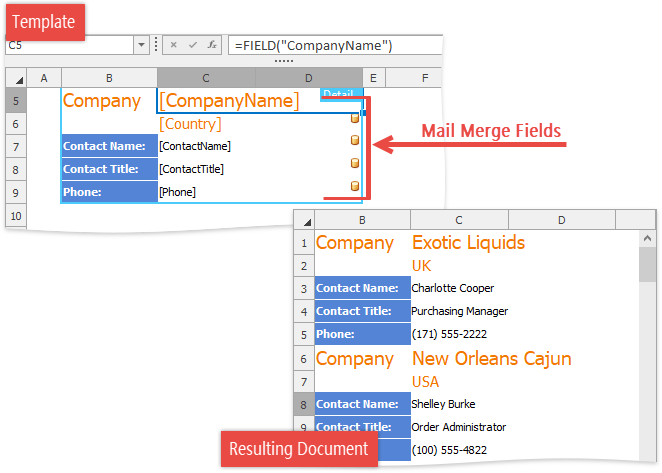Click the Name Box showing C5
Image resolution: width=662 pixels, height=473 pixels.
68,45
